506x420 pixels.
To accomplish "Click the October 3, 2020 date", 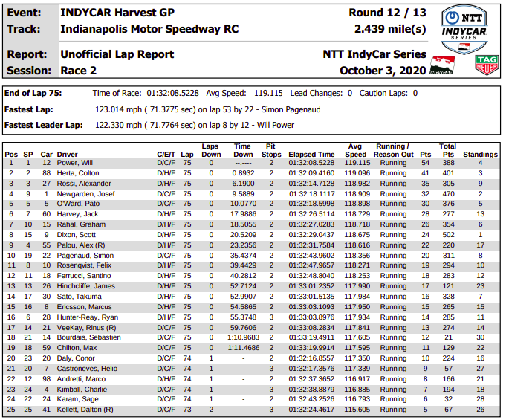I will coord(383,71).
